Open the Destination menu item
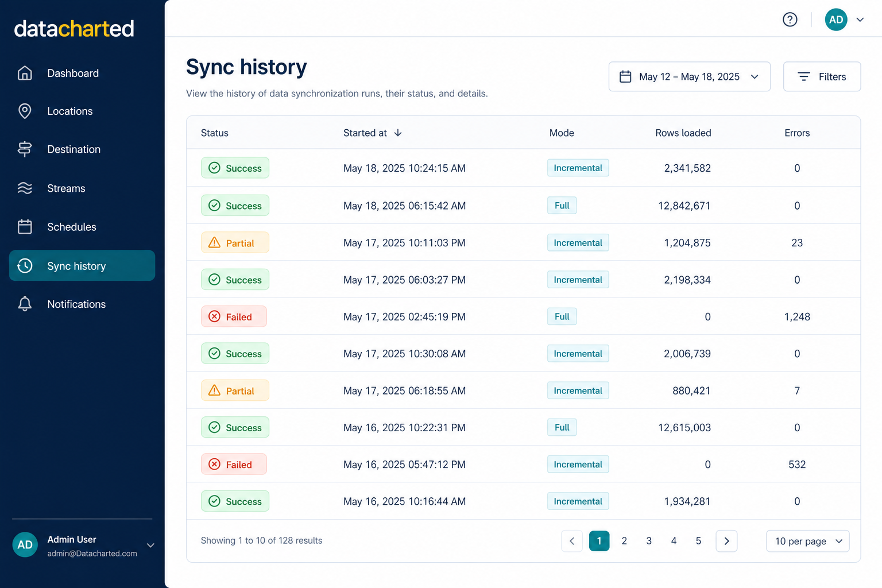The height and width of the screenshot is (588, 882). [x=82, y=149]
